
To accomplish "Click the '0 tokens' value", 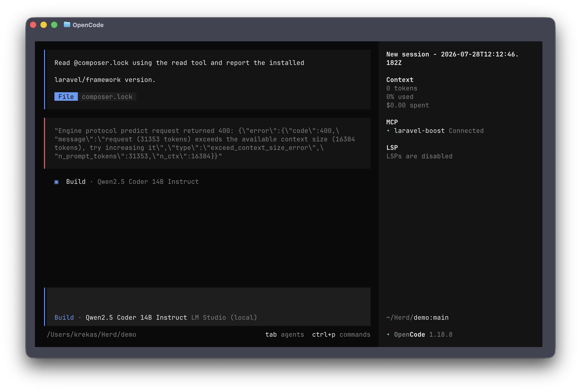I will [x=402, y=88].
